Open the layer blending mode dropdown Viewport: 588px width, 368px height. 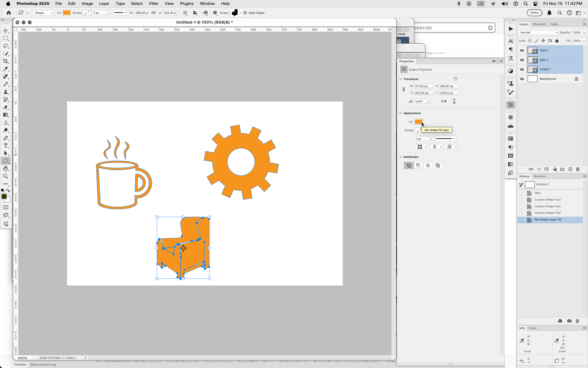pyautogui.click(x=538, y=32)
